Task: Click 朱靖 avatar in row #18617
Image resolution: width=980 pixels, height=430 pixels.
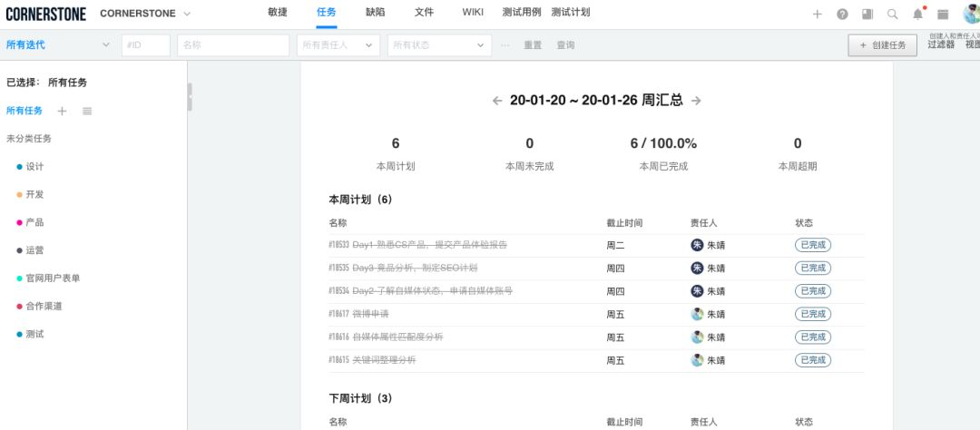Action: (697, 315)
